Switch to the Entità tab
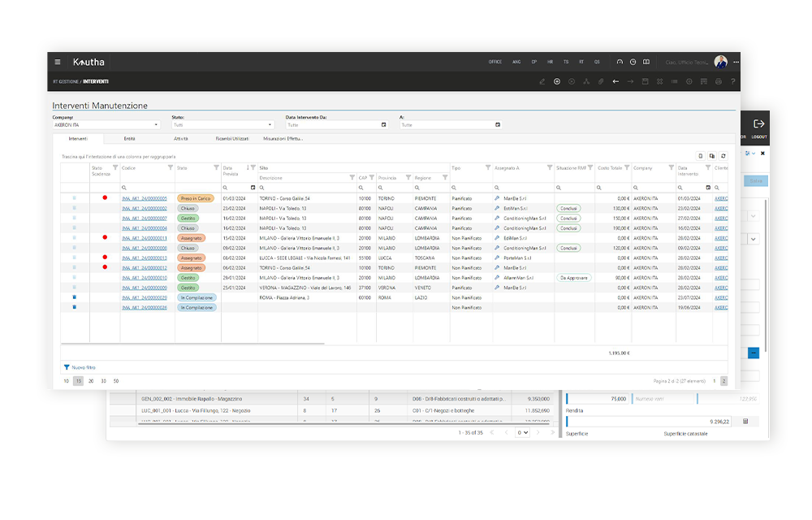 point(129,139)
